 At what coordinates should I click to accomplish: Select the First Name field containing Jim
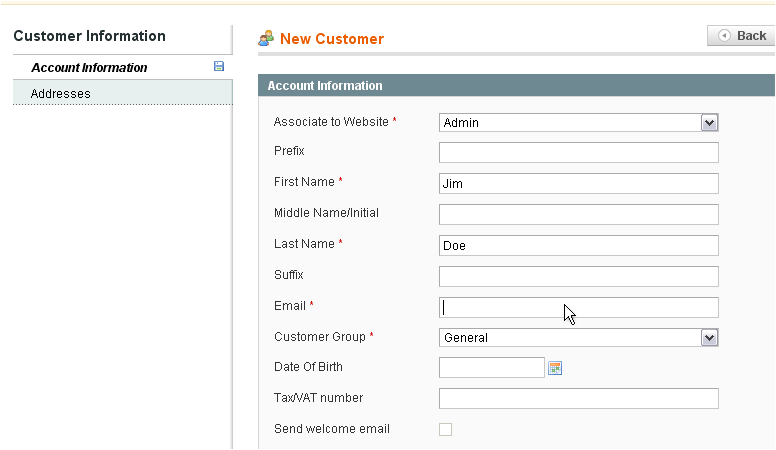coord(579,184)
